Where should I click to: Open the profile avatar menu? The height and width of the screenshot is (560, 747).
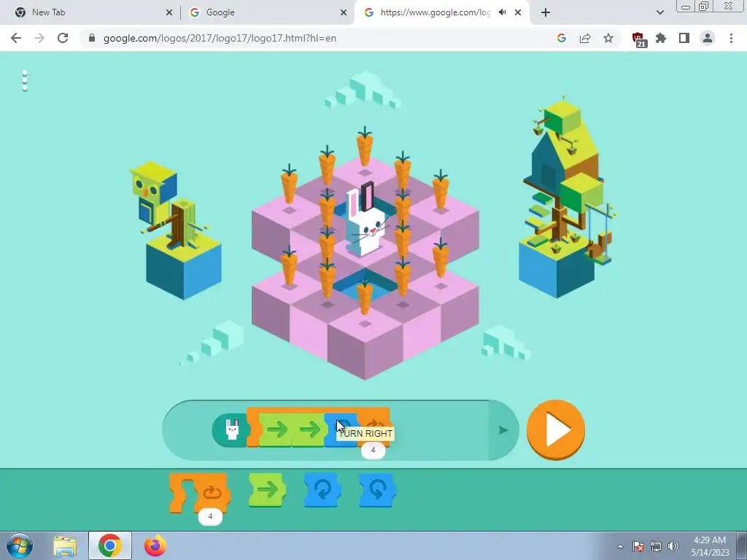pyautogui.click(x=708, y=38)
